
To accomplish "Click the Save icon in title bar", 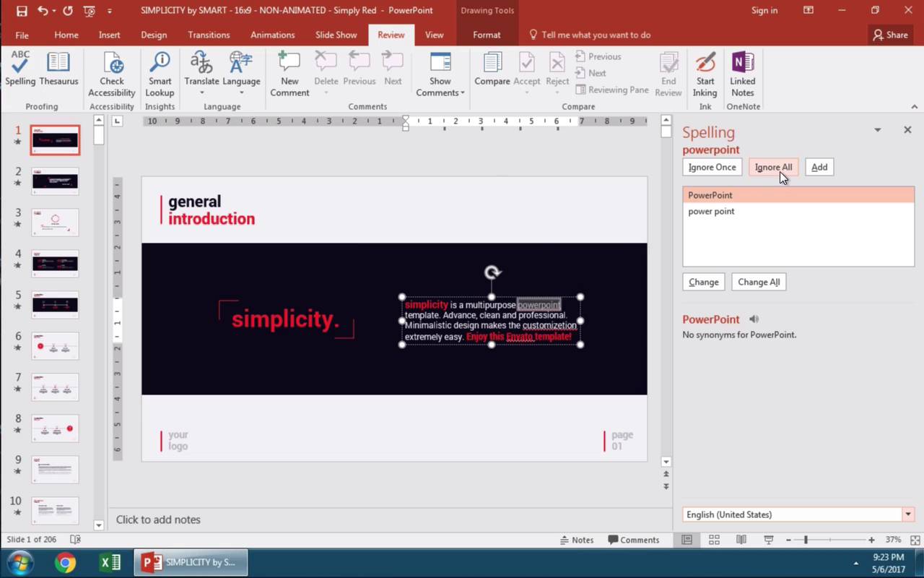I will 22,11.
